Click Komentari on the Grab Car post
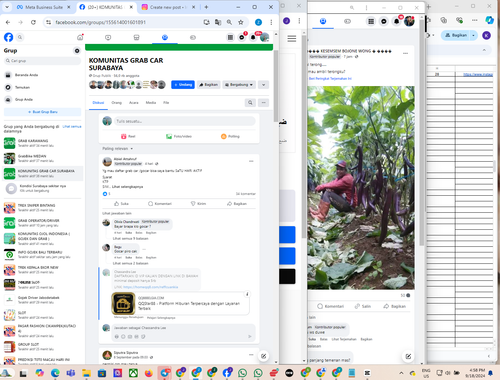 pos(160,204)
